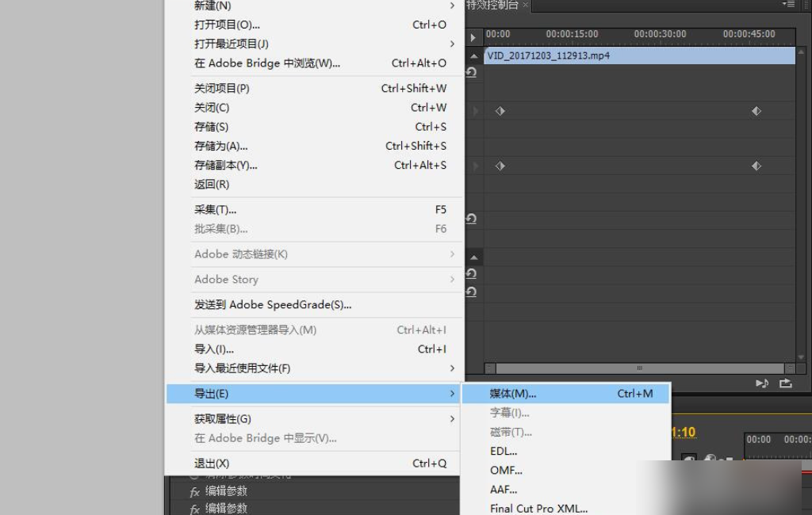Click the second-lowest reset parameter icon
The height and width of the screenshot is (515, 812).
coord(471,273)
